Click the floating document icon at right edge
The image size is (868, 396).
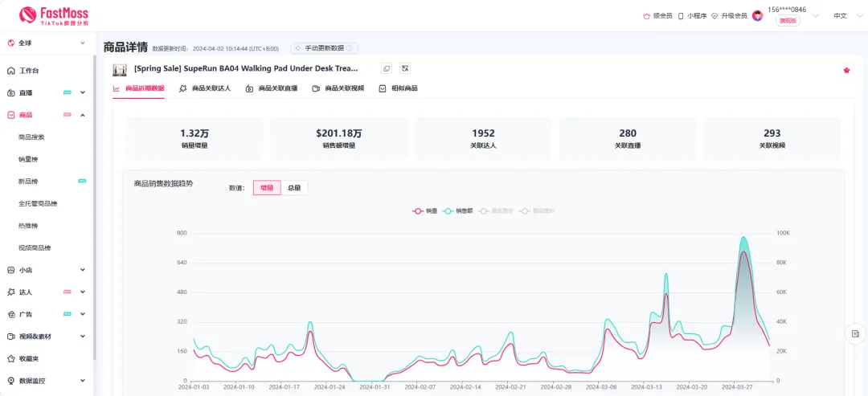tap(855, 333)
